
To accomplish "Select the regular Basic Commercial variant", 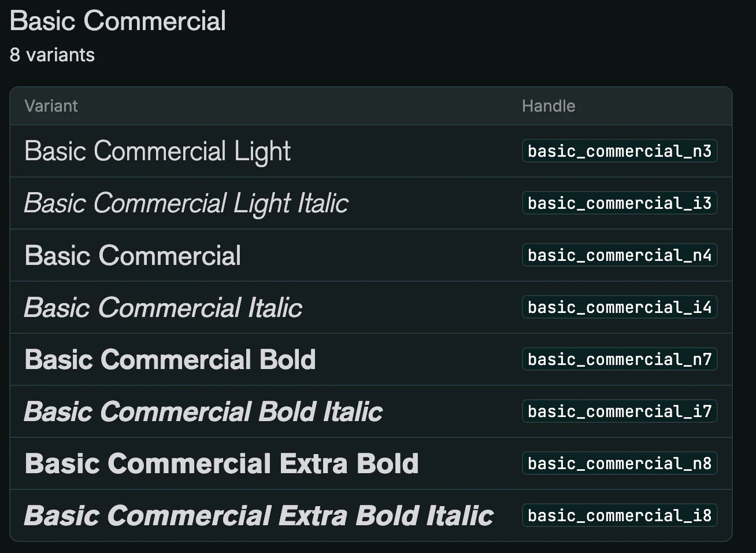I will pos(132,255).
